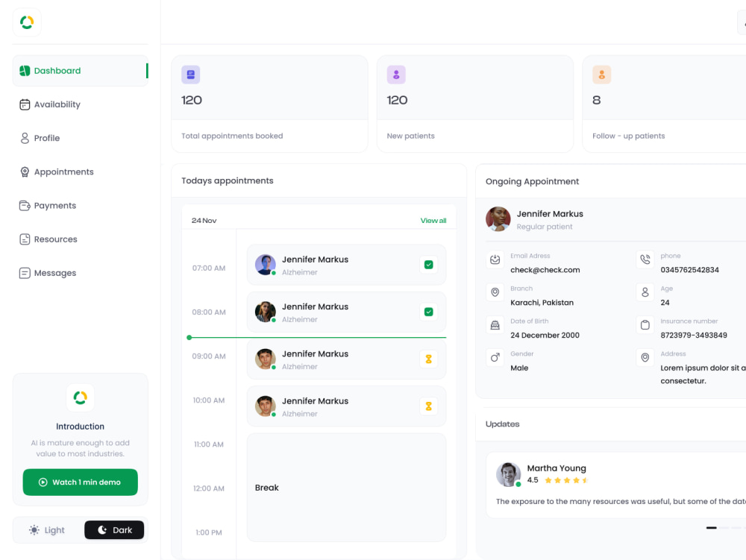This screenshot has width=746, height=560.
Task: Switch to Light mode
Action: pyautogui.click(x=46, y=529)
